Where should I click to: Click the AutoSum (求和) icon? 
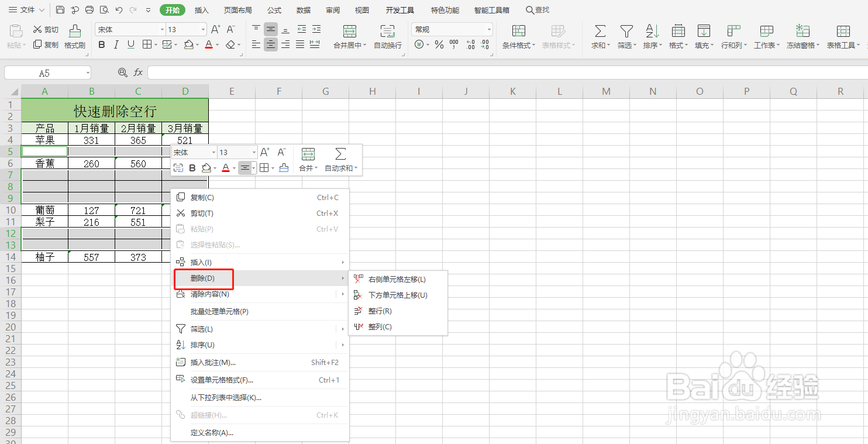pyautogui.click(x=600, y=32)
